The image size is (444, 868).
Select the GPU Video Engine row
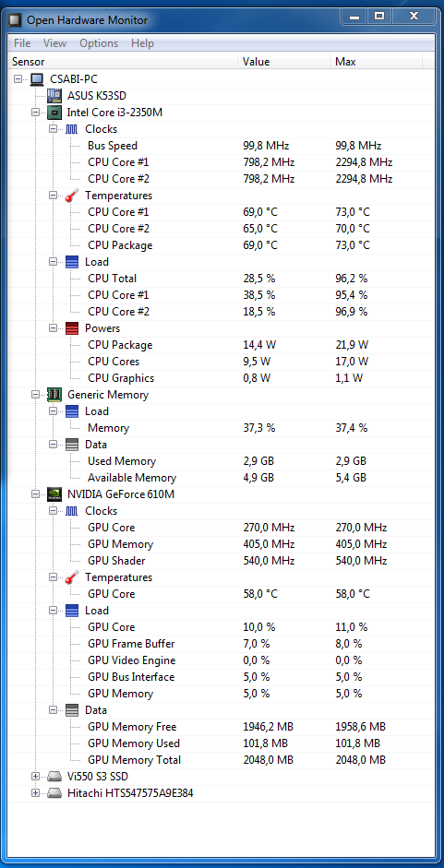[222, 660]
